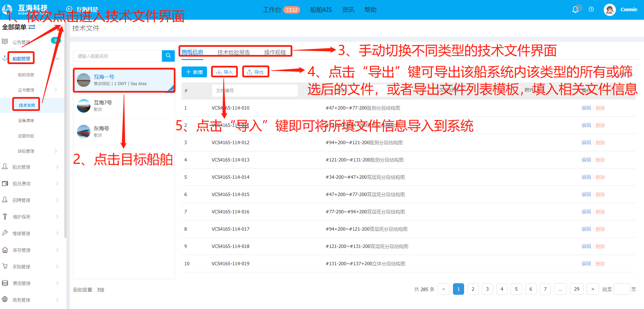
Task: Open the 帮助 top menu
Action: [x=370, y=10]
